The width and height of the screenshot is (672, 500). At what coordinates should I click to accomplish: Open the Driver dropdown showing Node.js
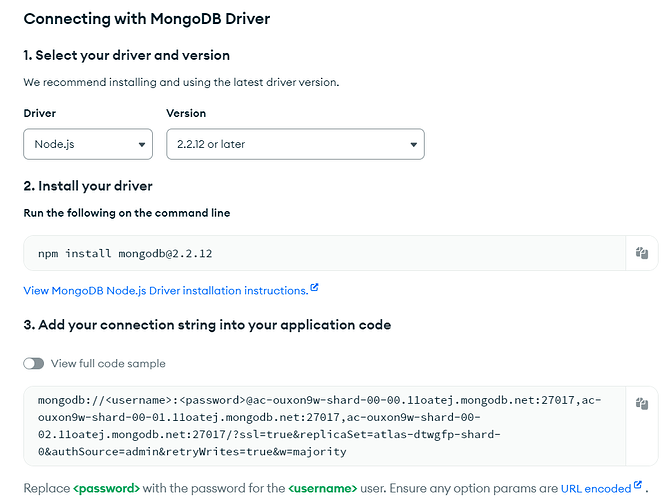[x=87, y=144]
